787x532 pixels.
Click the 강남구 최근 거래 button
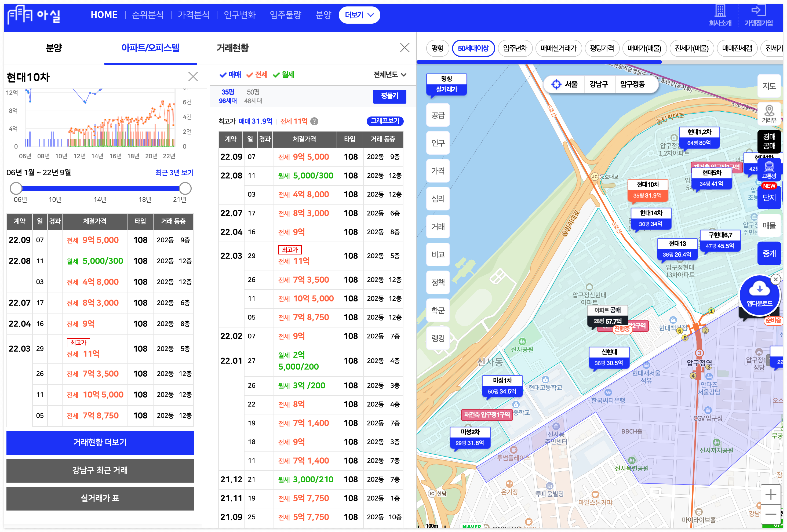tap(100, 470)
